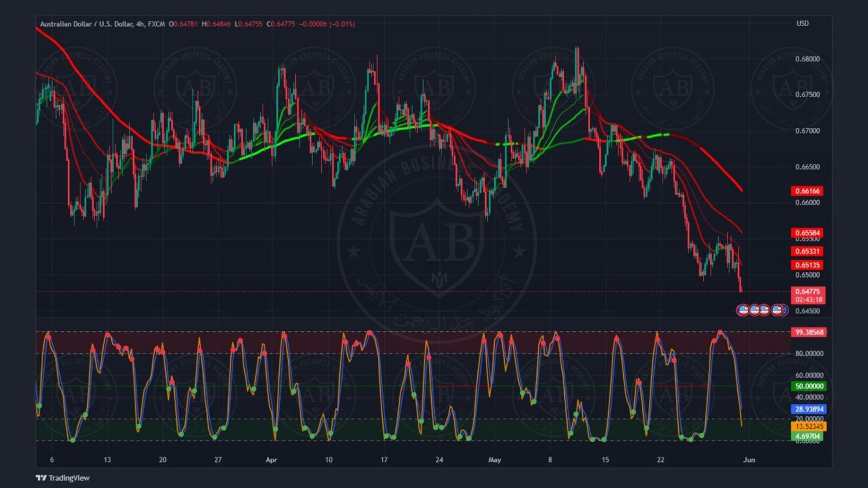Viewport: 868px width, 488px height.
Task: Click the 0.66500 price axis label
Action: tap(807, 167)
